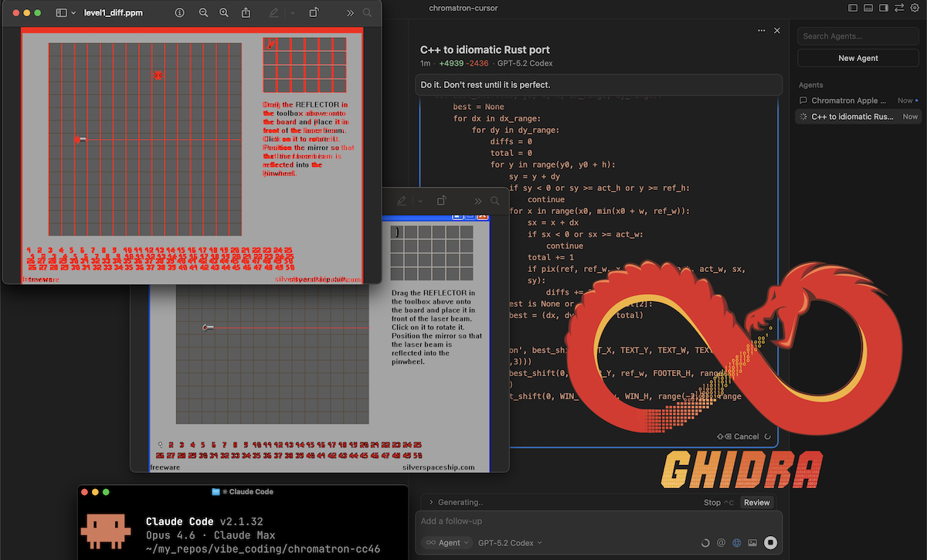The image size is (927, 560).
Task: Zoom in on level1_diff.ppm using the magnifier icon
Action: (224, 12)
